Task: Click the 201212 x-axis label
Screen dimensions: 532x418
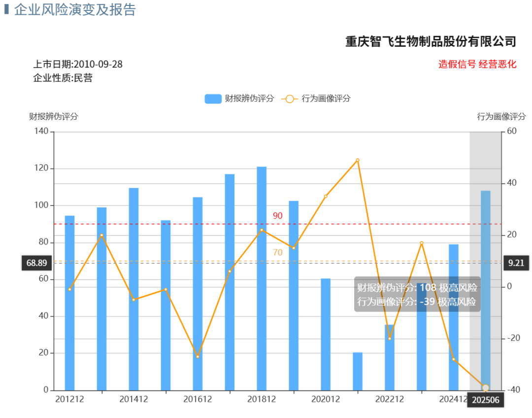Action: pyautogui.click(x=69, y=399)
